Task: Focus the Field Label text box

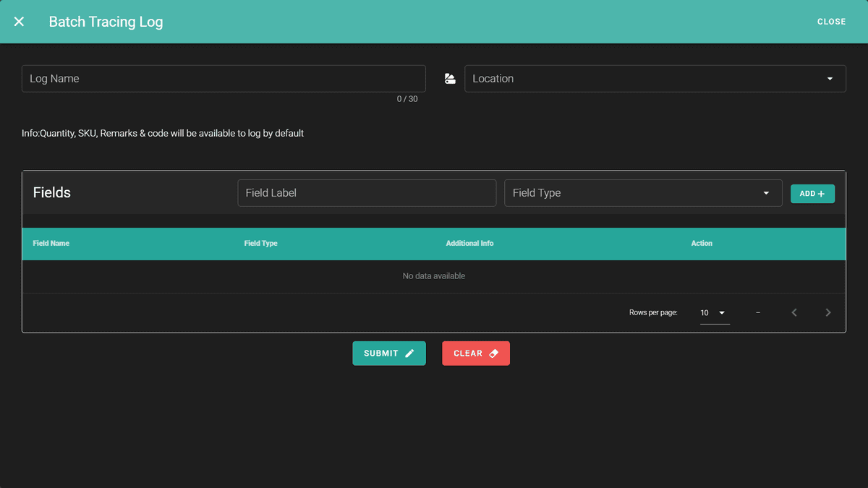Action: pos(367,193)
